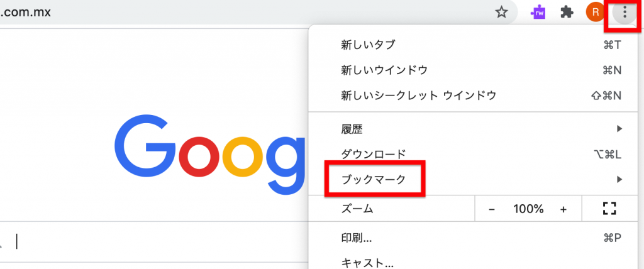Open 新しいシークレット ウインドウ
The width and height of the screenshot is (644, 269).
coord(472,96)
